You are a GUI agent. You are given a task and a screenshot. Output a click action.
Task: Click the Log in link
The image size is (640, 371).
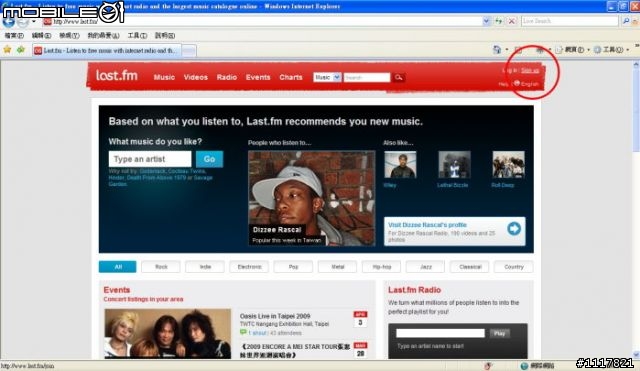click(x=509, y=70)
